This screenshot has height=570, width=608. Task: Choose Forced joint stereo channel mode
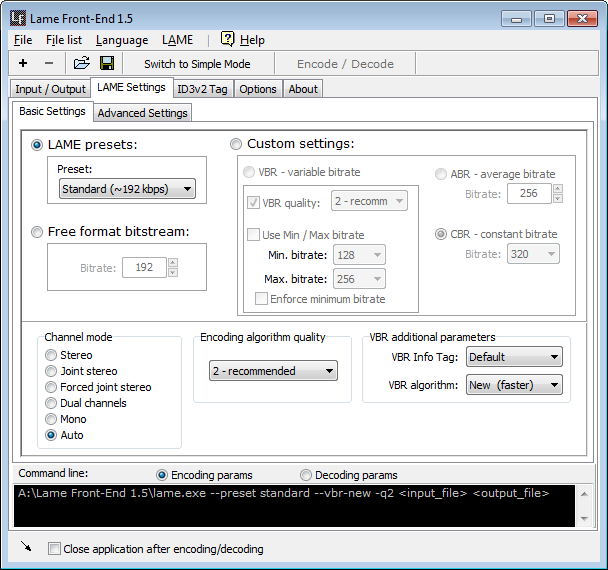click(51, 387)
